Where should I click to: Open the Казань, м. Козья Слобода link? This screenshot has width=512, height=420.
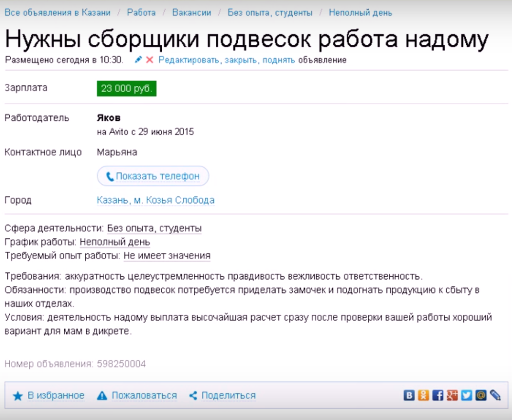point(155,200)
